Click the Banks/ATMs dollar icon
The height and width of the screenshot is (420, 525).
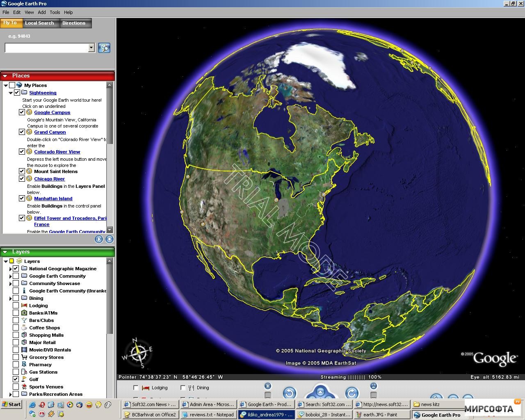24,313
